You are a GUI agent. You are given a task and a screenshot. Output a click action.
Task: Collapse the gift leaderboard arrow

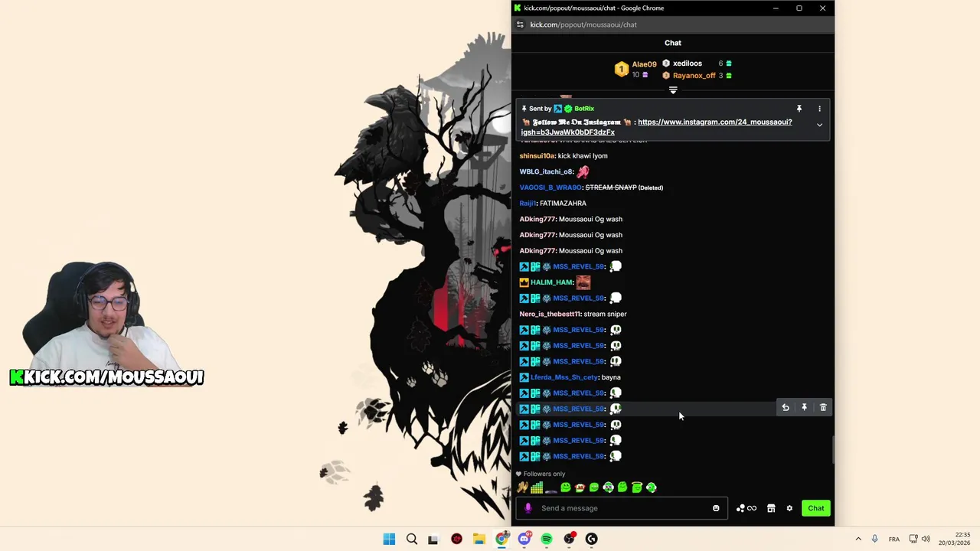(x=673, y=90)
